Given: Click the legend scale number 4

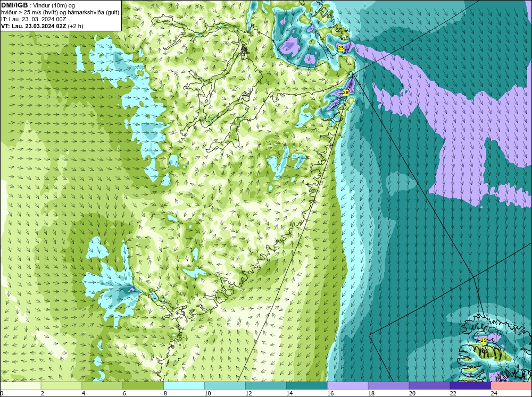Looking at the screenshot, I should (x=84, y=393).
